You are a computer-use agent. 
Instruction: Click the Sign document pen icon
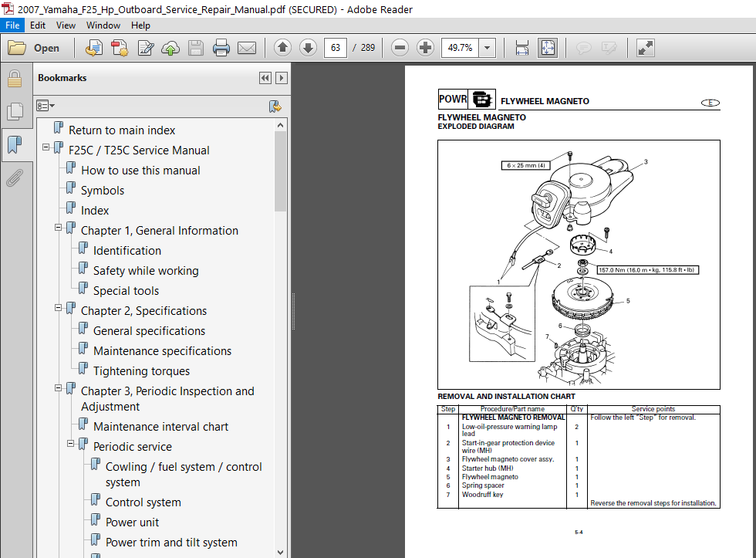[146, 48]
